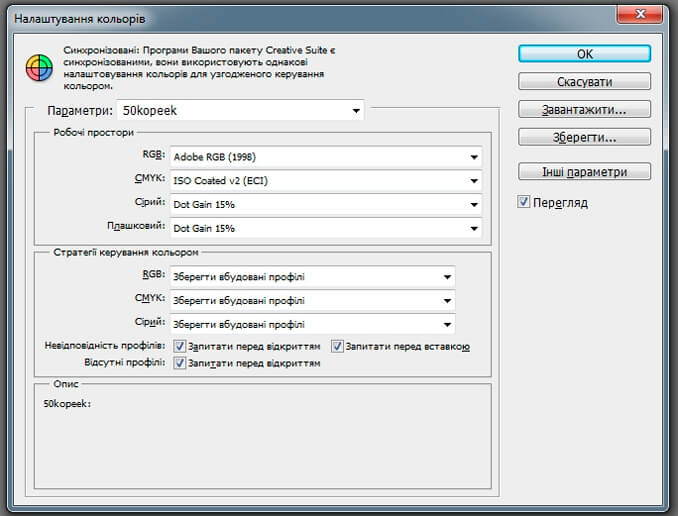Click the synchronized color wheel icon
Image resolution: width=678 pixels, height=516 pixels.
pos(37,67)
